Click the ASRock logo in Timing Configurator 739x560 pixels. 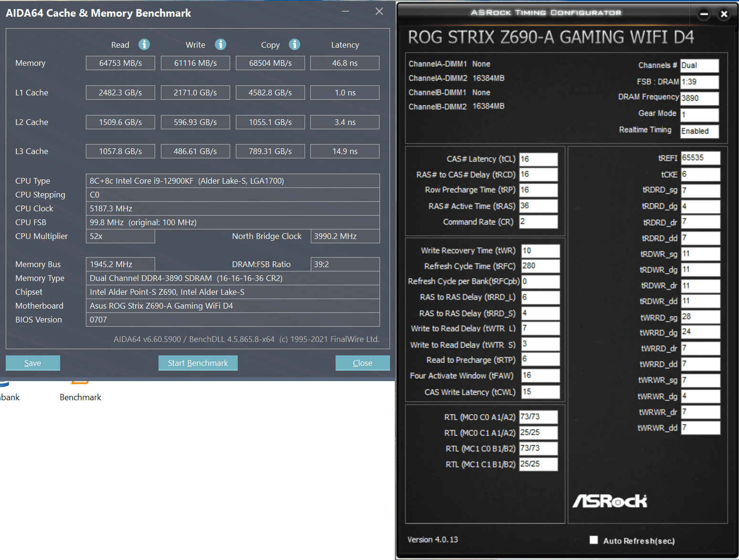click(610, 501)
